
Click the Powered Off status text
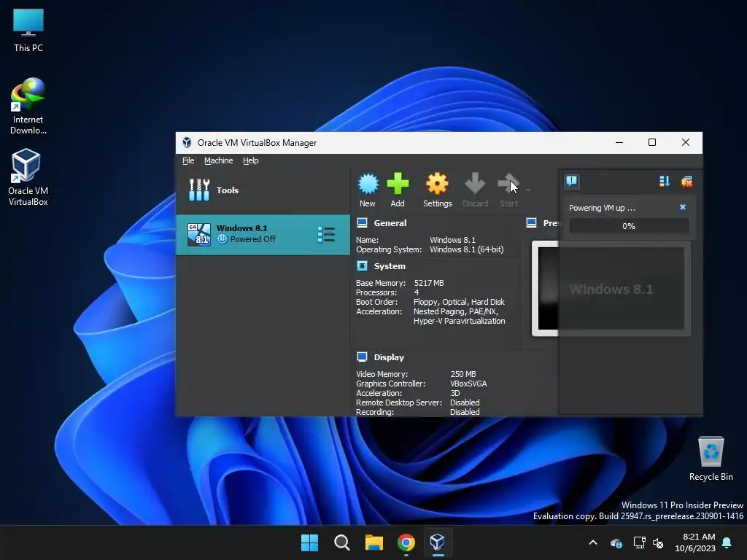(253, 239)
